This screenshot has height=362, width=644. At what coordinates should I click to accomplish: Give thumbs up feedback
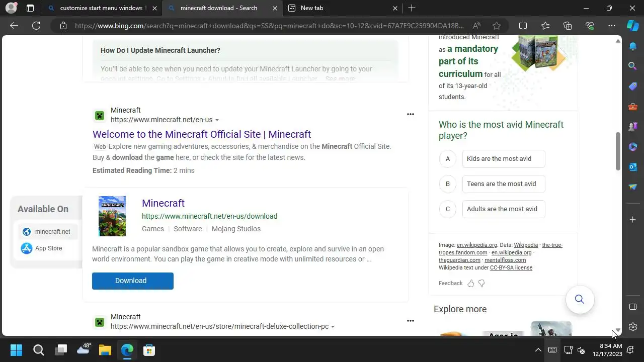coord(471,284)
